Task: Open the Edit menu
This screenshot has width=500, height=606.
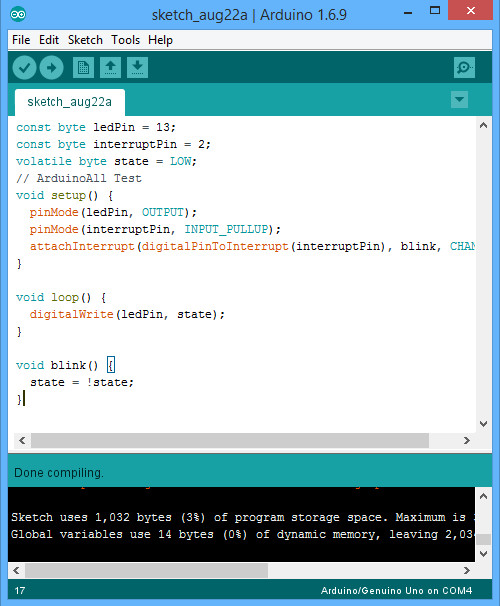Action: (49, 40)
